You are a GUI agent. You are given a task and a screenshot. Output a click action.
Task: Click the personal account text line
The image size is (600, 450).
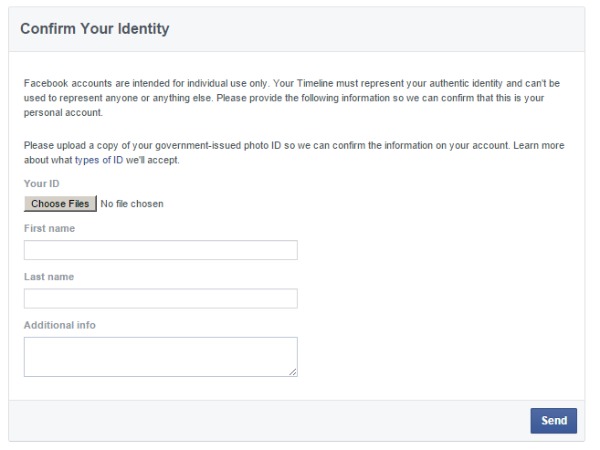(x=63, y=112)
